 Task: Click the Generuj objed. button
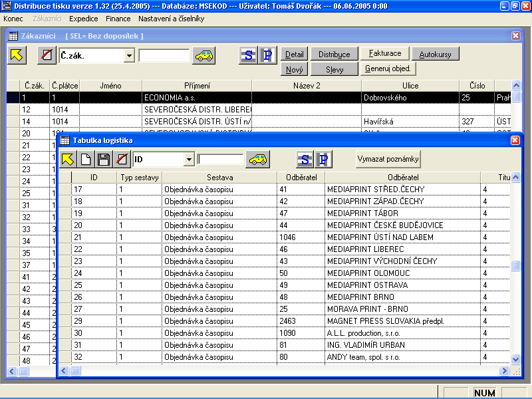click(389, 68)
